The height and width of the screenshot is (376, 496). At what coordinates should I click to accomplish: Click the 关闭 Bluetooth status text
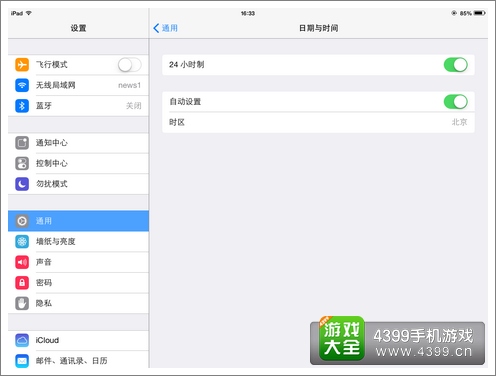coord(133,106)
